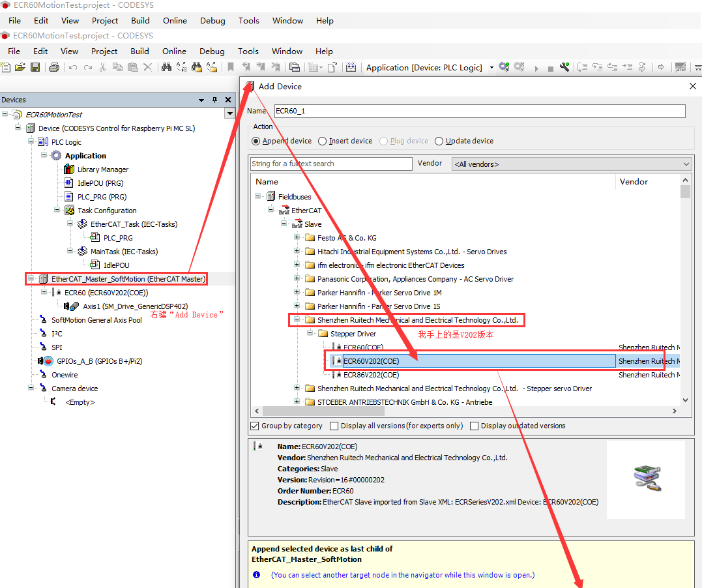Viewport: 702px width, 588px height.
Task: Click the GPIOs_A_B device icon
Action: (46, 361)
